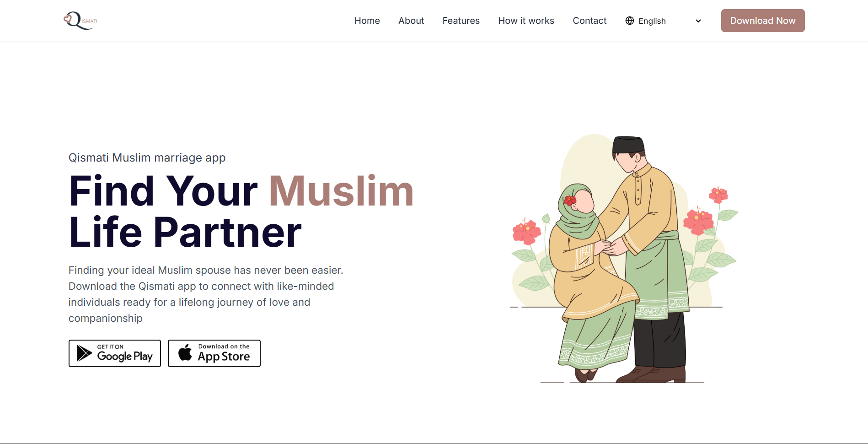The image size is (868, 444).
Task: Go to the About section
Action: [411, 21]
